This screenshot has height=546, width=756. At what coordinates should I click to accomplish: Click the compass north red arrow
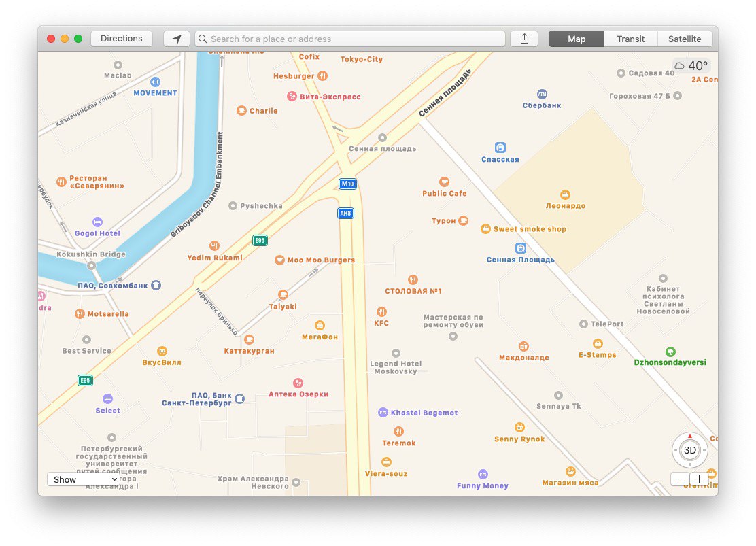pos(690,436)
